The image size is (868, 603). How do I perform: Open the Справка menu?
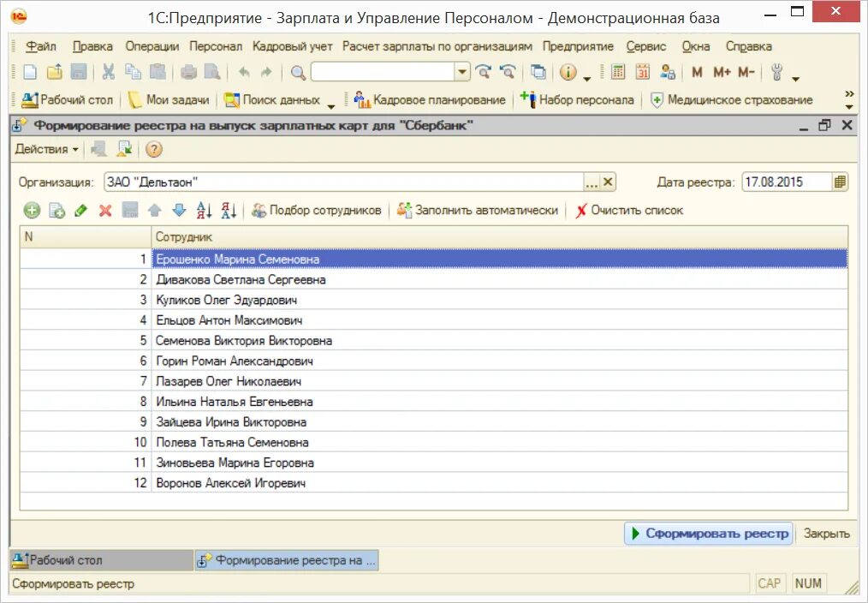pos(748,46)
